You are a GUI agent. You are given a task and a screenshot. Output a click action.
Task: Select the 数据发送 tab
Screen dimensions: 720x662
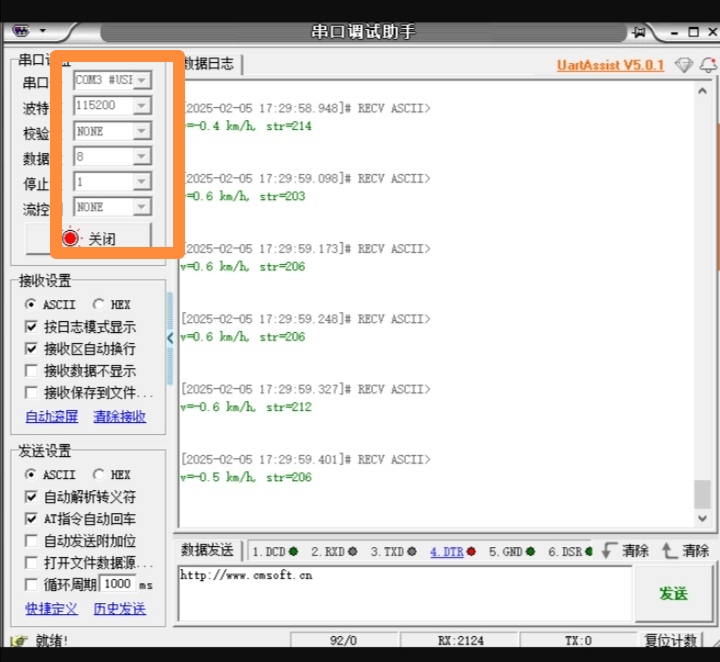pos(207,550)
